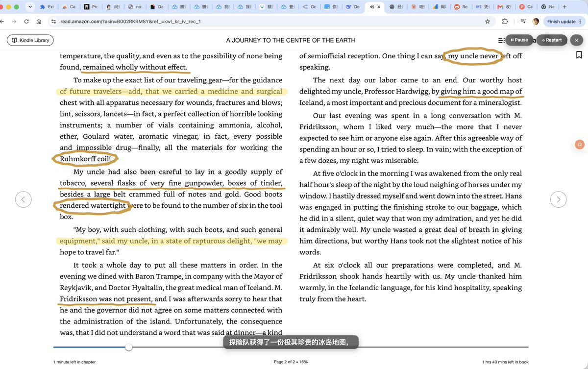Restart the narration playback

point(552,40)
